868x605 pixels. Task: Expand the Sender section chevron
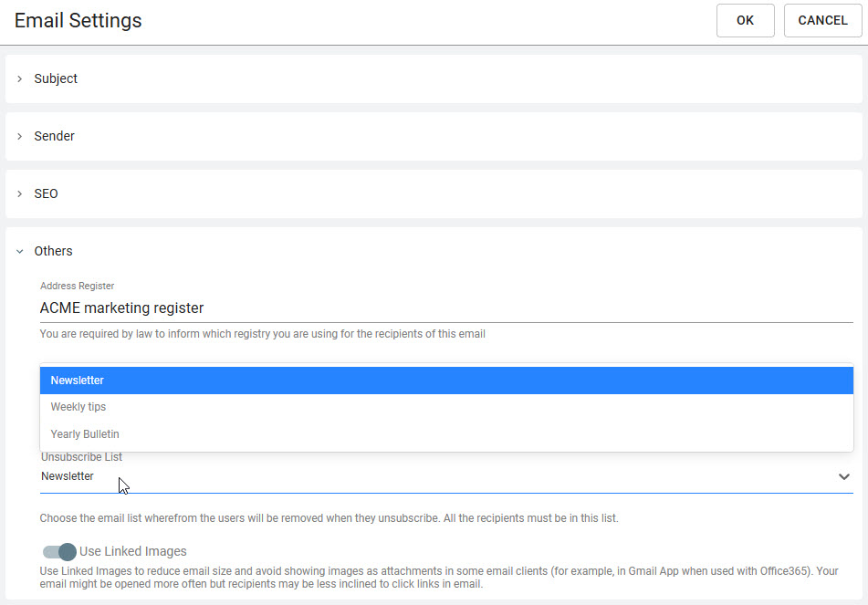[20, 136]
